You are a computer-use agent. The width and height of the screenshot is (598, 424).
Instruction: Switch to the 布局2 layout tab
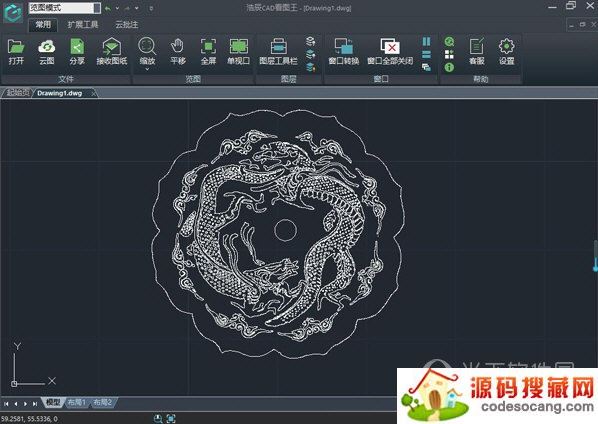(103, 402)
